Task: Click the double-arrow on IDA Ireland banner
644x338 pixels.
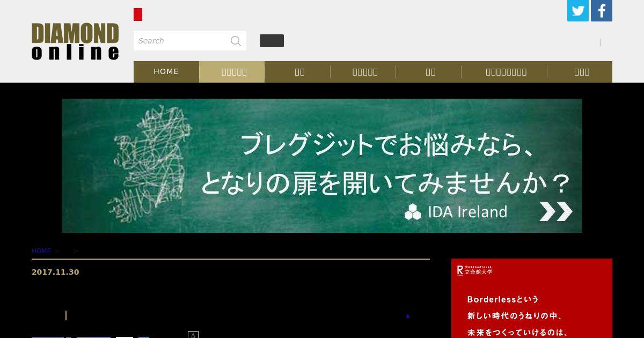Action: [556, 211]
